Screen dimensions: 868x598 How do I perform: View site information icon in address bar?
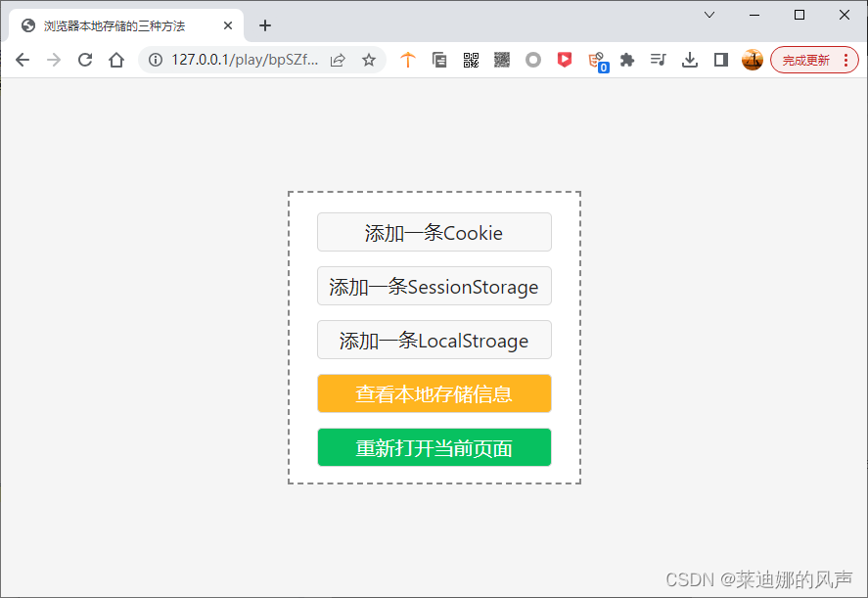(156, 60)
